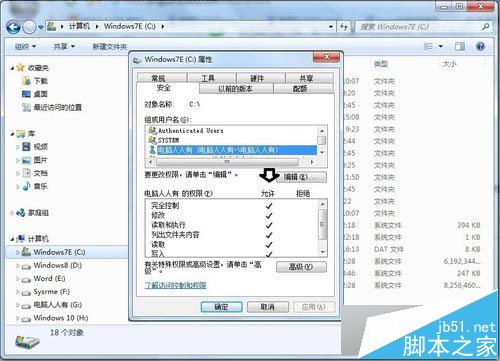This screenshot has width=500, height=361.
Task: Click the 列出文件夹内容 permission row
Action: pyautogui.click(x=232, y=235)
